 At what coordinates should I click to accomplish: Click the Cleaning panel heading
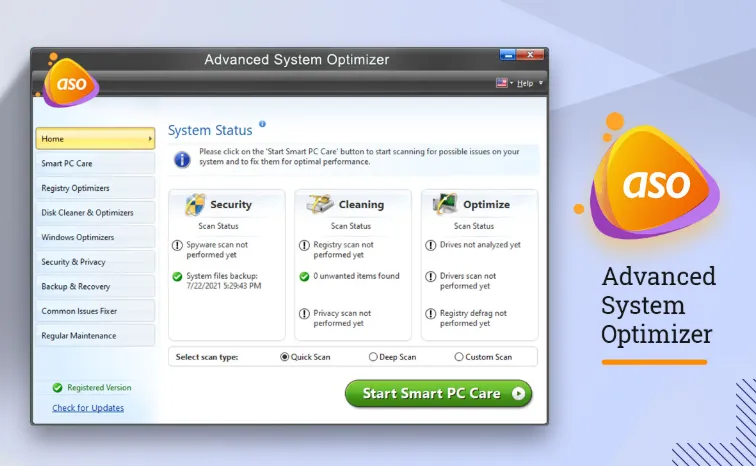(361, 204)
